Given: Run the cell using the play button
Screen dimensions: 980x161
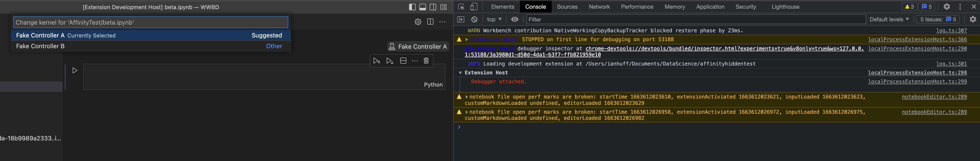Looking at the screenshot, I should [75, 70].
